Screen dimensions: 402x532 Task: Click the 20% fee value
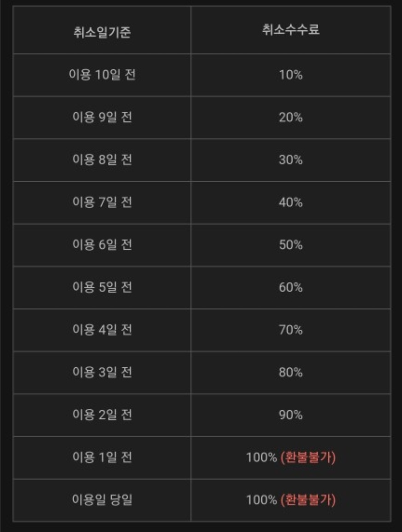[x=291, y=117]
